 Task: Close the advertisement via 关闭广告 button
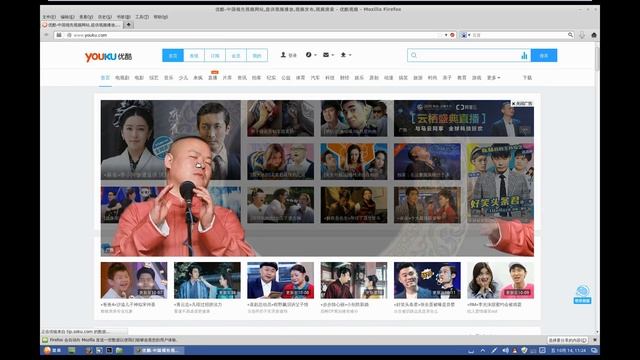click(522, 104)
